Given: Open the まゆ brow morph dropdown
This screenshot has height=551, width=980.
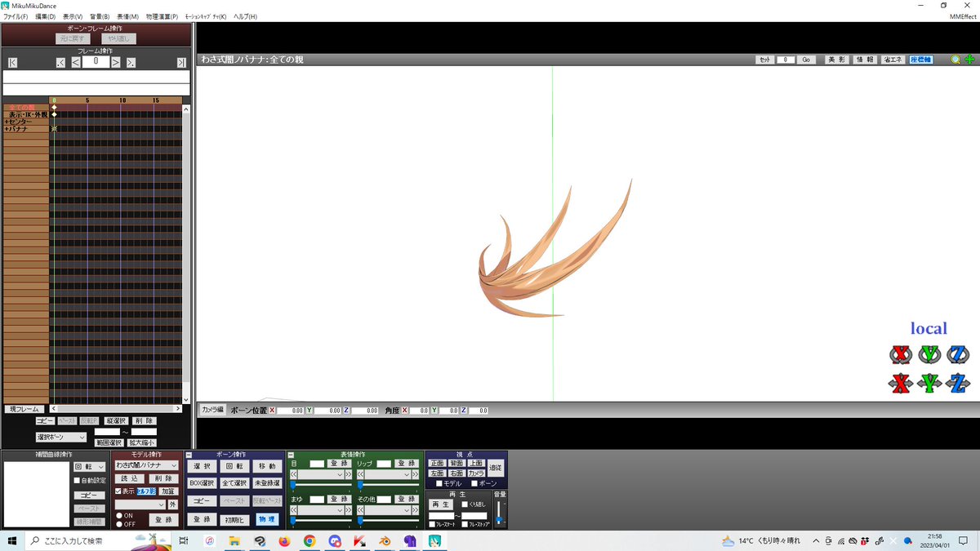Looking at the screenshot, I should pyautogui.click(x=322, y=510).
